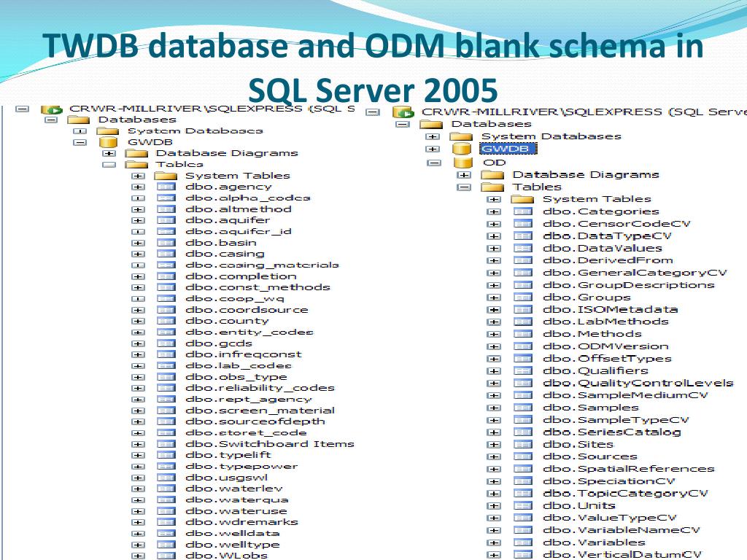Select the dbo.ISOMetadata table

pyautogui.click(x=611, y=309)
